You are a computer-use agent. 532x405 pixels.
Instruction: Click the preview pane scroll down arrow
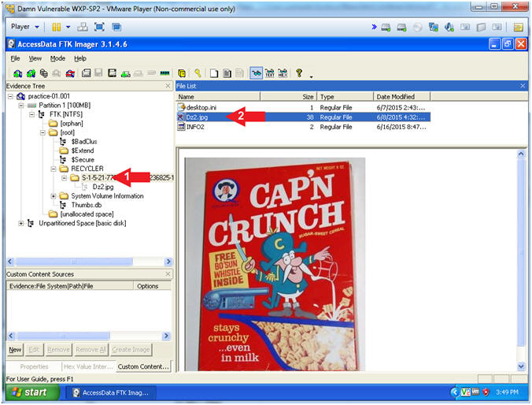(x=521, y=366)
